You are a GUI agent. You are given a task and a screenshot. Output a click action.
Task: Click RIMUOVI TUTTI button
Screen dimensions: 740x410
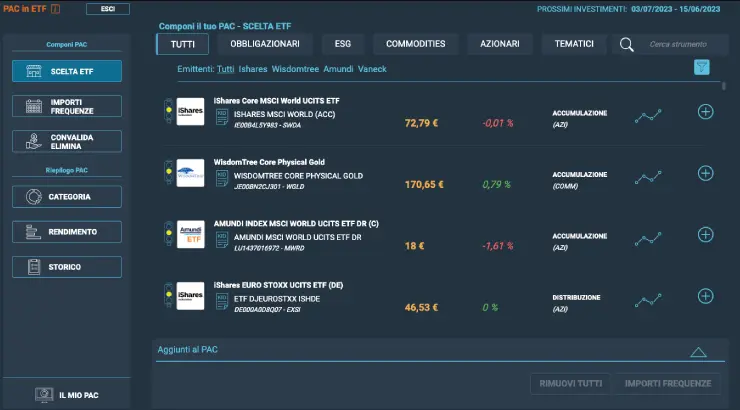click(x=571, y=384)
